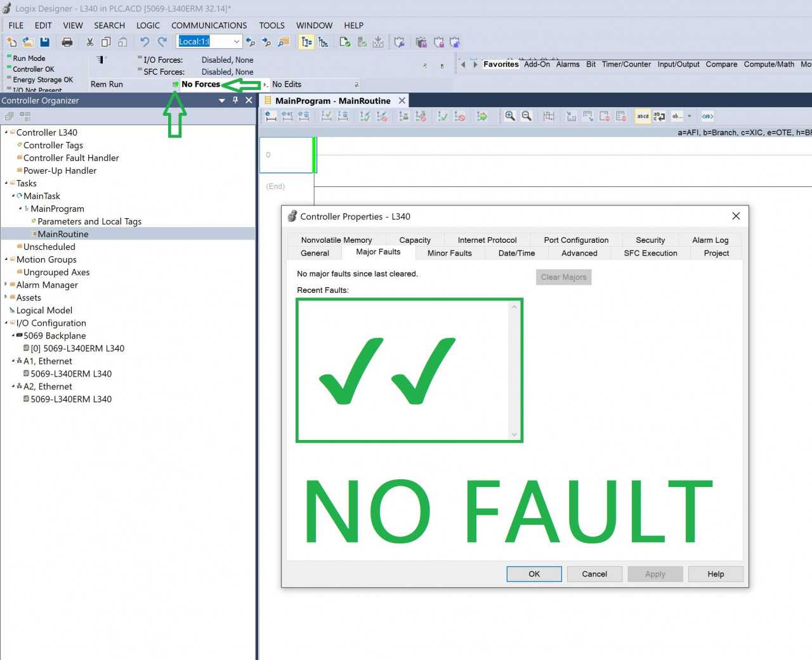Click the Undo arrow icon
This screenshot has height=660, width=812.
click(x=145, y=42)
